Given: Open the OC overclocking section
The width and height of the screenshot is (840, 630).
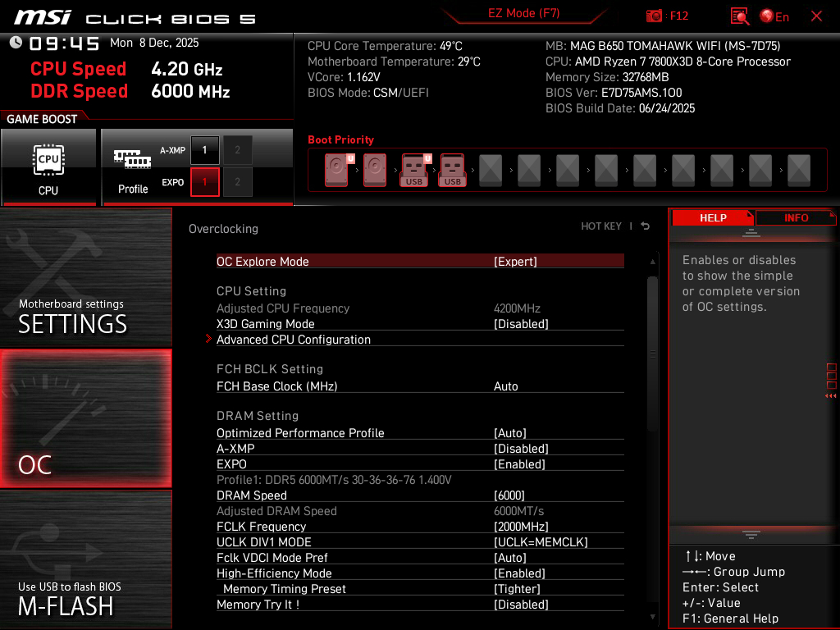Looking at the screenshot, I should 85,419.
